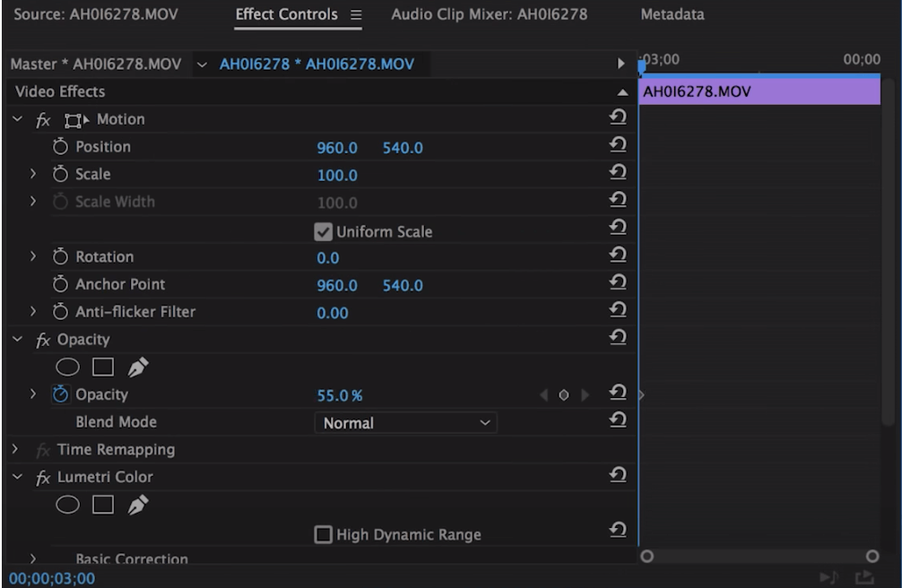Reset the Rotation parameter
Image resolution: width=902 pixels, height=588 pixels.
pyautogui.click(x=618, y=255)
